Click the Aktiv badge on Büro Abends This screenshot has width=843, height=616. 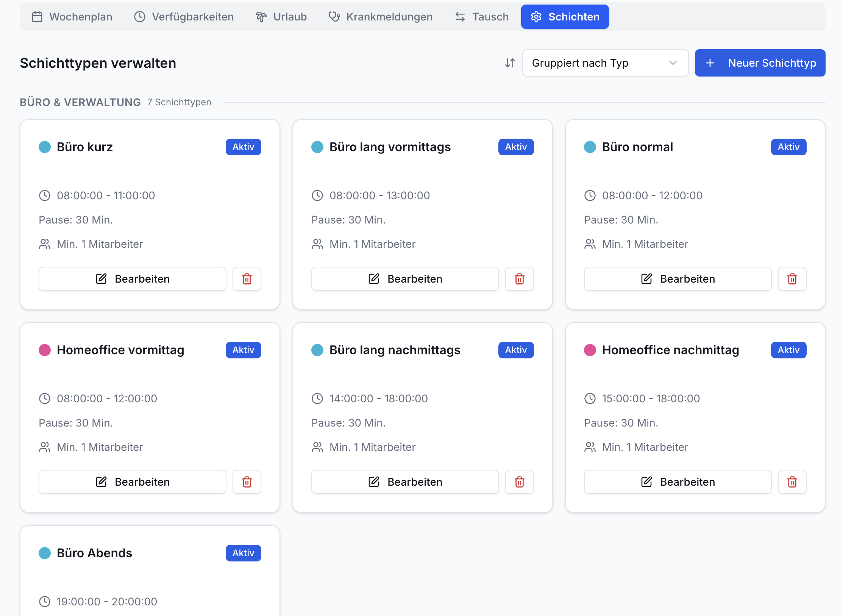click(x=244, y=553)
